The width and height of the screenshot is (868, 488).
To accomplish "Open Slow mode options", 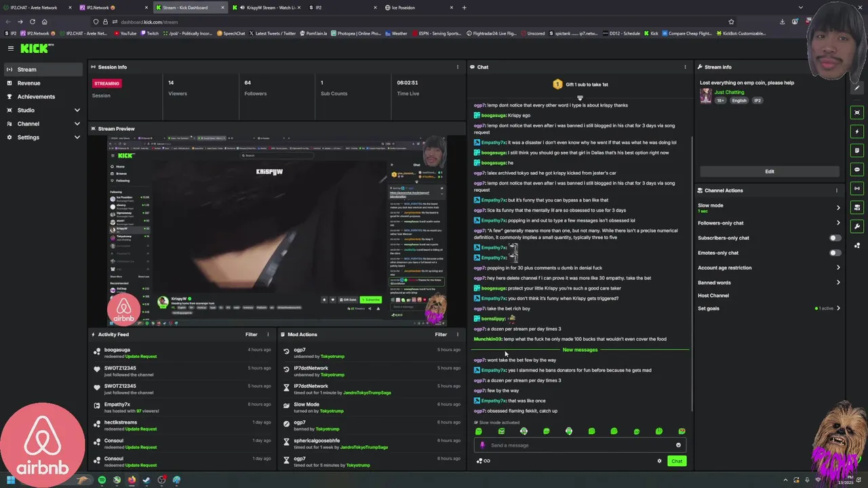I will [x=769, y=207].
